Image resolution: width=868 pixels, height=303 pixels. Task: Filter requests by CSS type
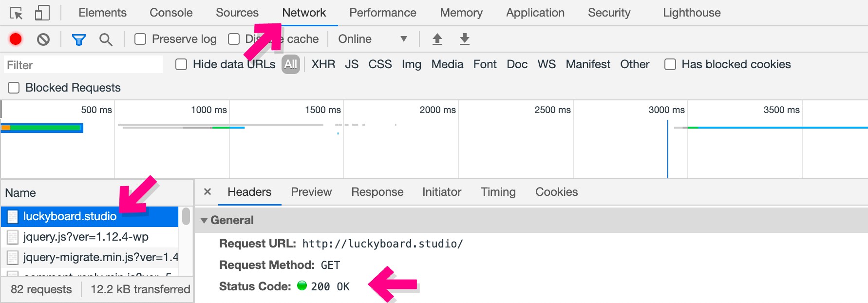point(380,64)
